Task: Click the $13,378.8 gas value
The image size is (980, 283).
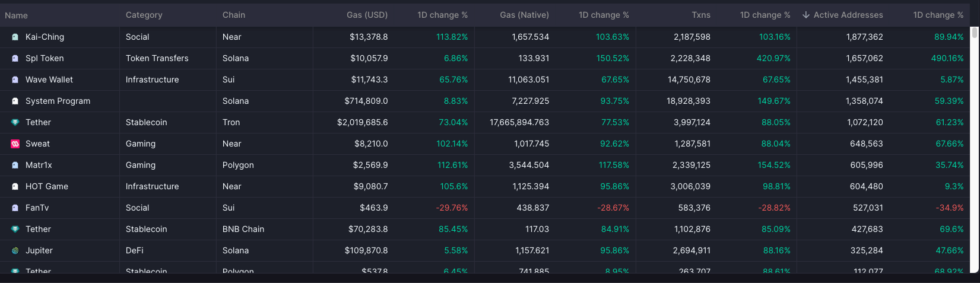Action: pyautogui.click(x=369, y=37)
